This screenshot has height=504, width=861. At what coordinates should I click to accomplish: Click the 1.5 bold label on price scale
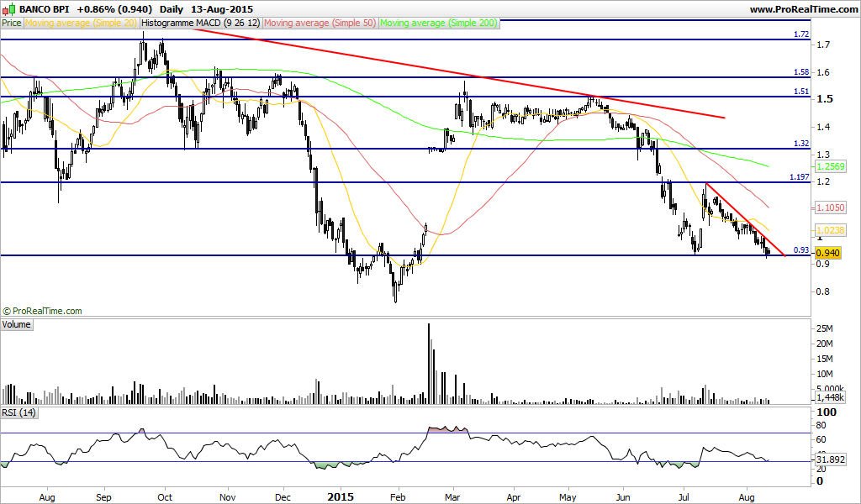[x=825, y=99]
